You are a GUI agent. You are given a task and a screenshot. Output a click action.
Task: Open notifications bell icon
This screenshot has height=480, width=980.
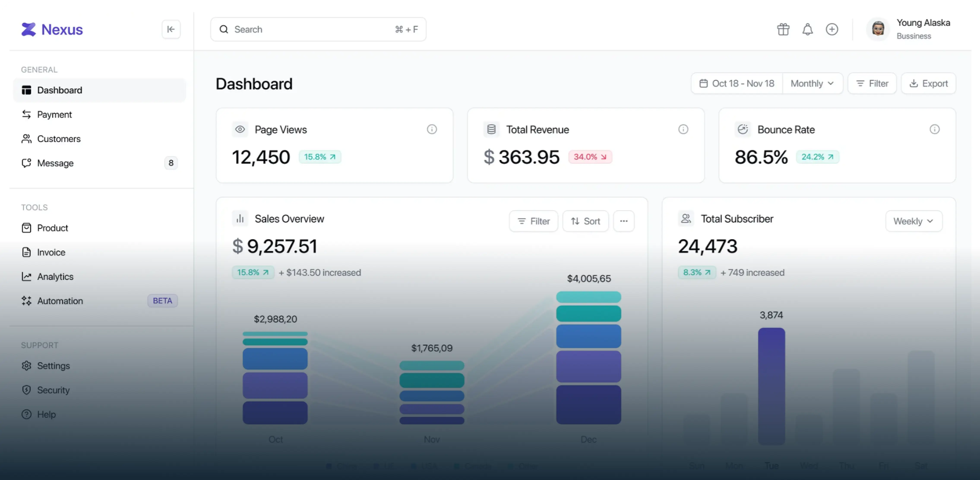(x=807, y=29)
